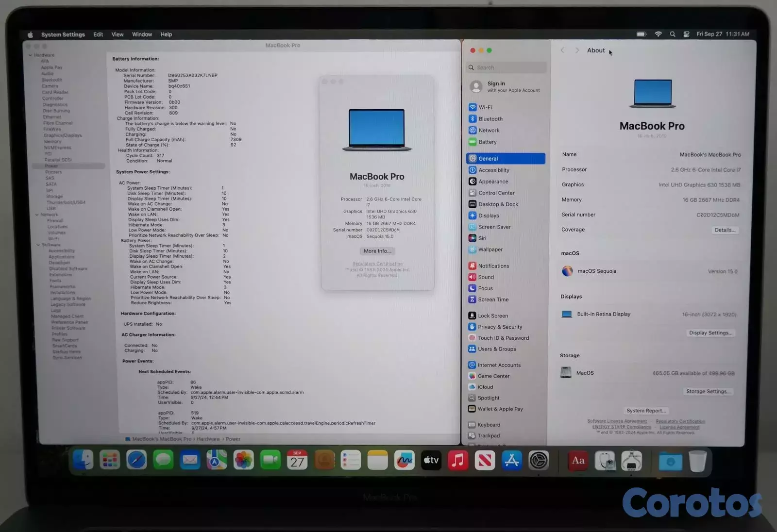The height and width of the screenshot is (532, 777).
Task: Click the Software License Agreement link
Action: [617, 421]
